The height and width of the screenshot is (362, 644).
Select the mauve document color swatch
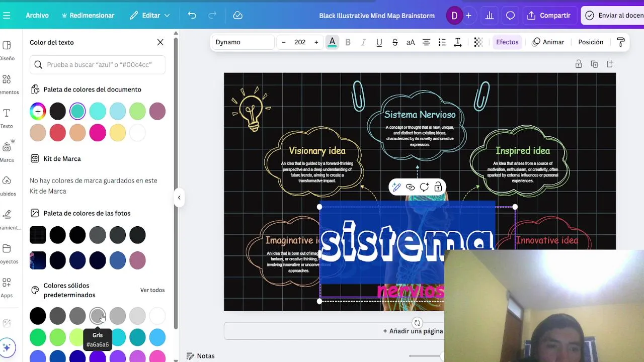click(x=157, y=111)
